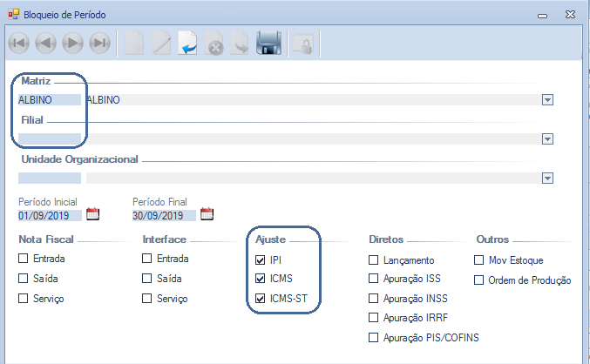
Task: Click the delete record toolbar icon
Action: [x=214, y=44]
